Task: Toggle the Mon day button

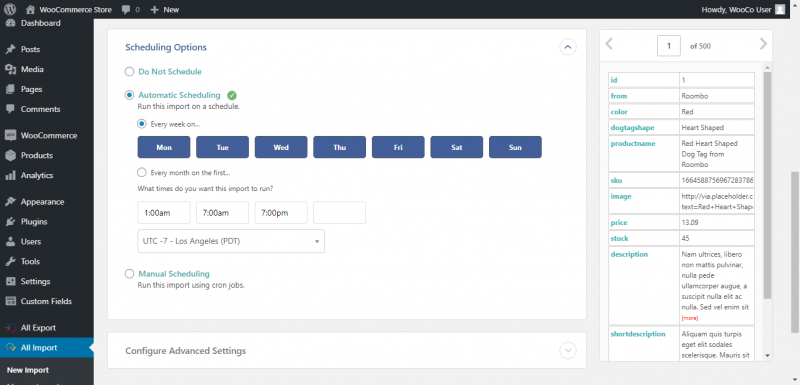Action: (x=164, y=147)
